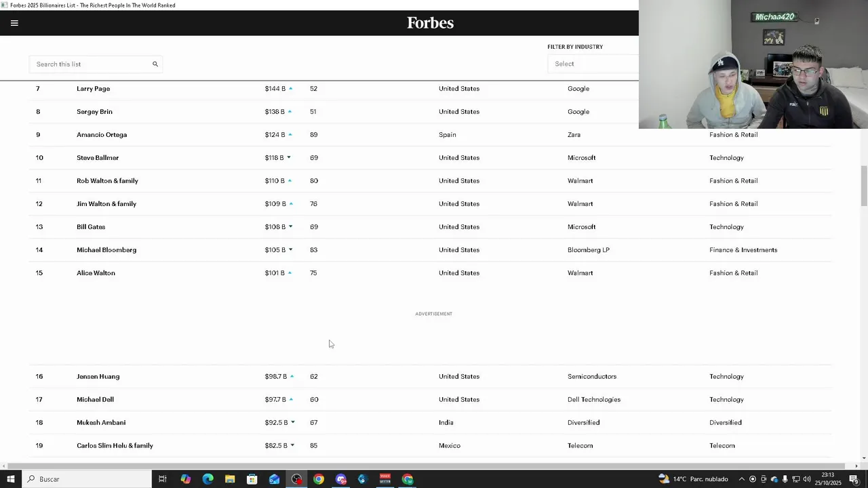Click the $98.7 B net worth value
The height and width of the screenshot is (488, 868).
(276, 377)
